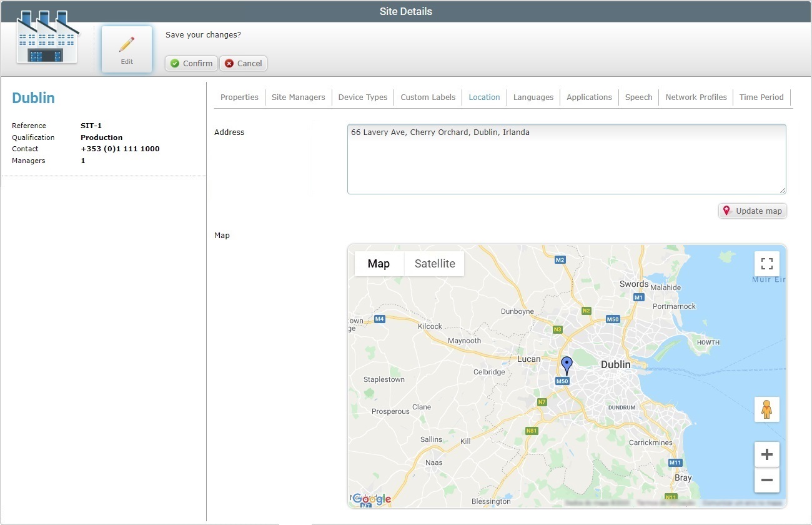This screenshot has height=525, width=812.
Task: Click the Street View pegman icon
Action: [x=766, y=409]
